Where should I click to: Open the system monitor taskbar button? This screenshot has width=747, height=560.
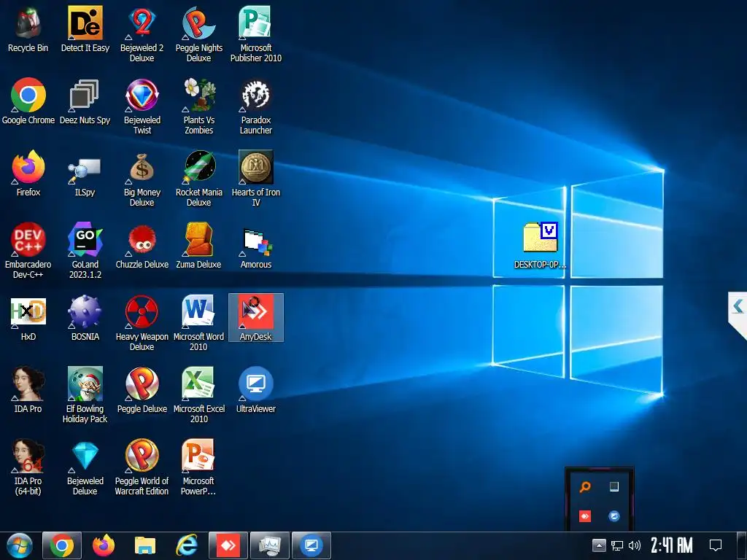pos(270,545)
